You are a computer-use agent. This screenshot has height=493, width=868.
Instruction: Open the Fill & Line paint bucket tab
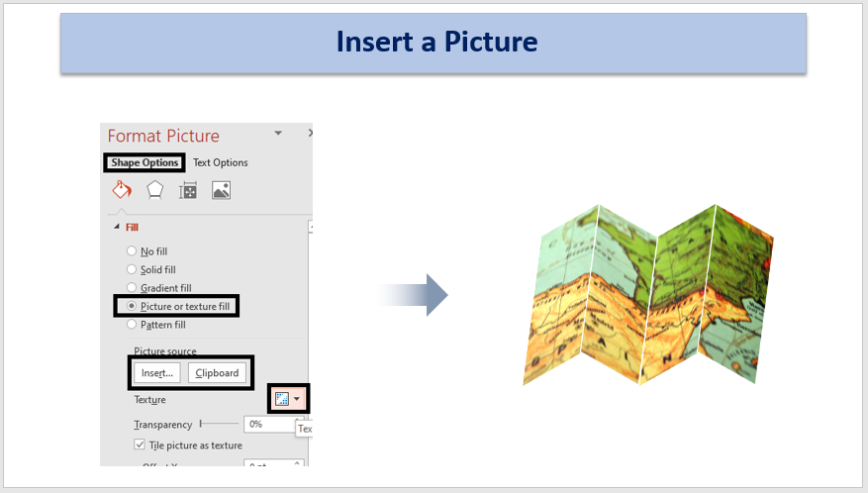point(122,190)
